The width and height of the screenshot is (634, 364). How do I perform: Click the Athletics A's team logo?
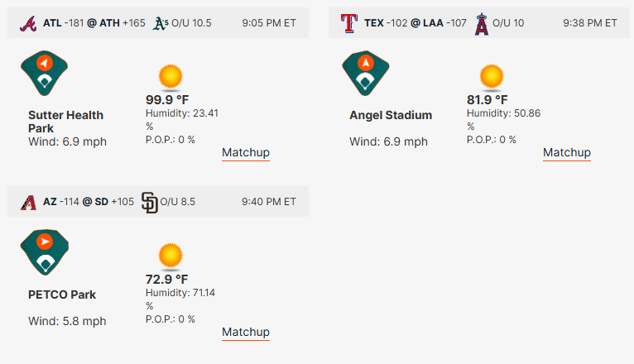pos(161,23)
